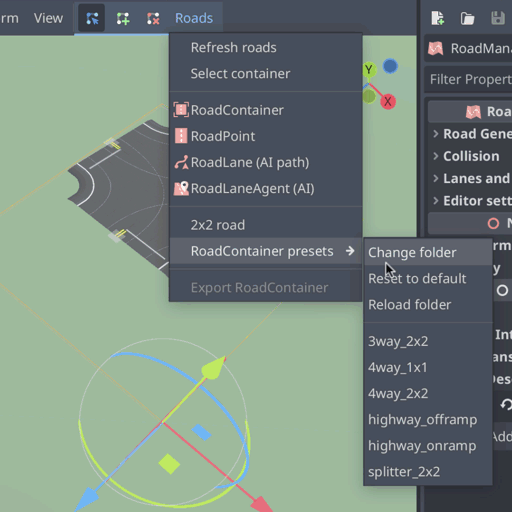Choose the delete road point mode icon

point(153,18)
